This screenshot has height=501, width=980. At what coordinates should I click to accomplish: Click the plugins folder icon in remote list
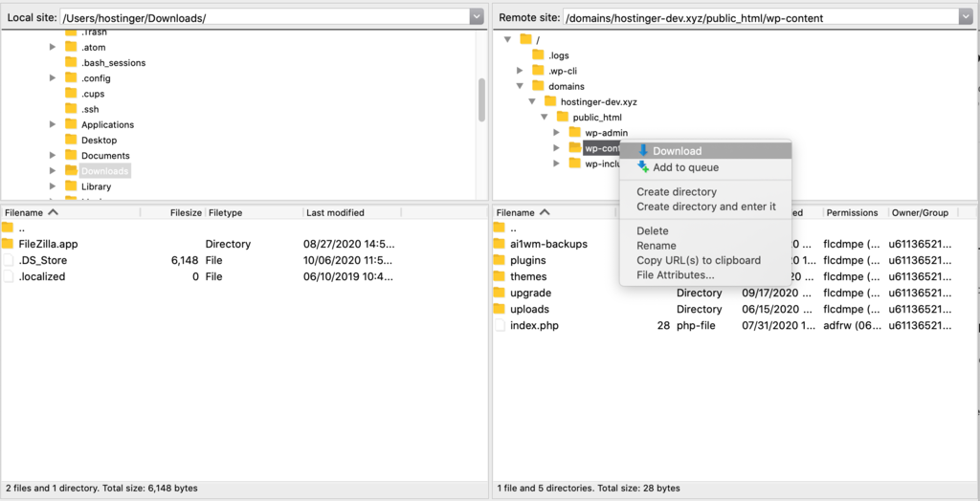tap(500, 260)
